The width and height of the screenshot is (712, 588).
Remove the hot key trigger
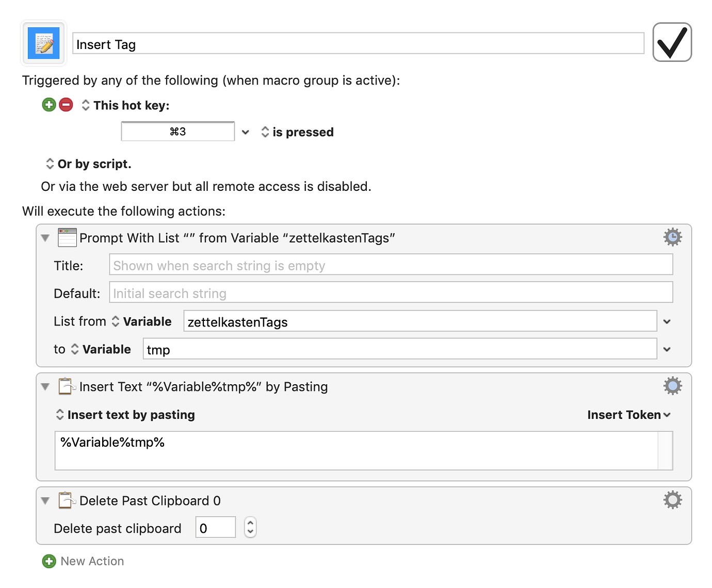tap(66, 105)
